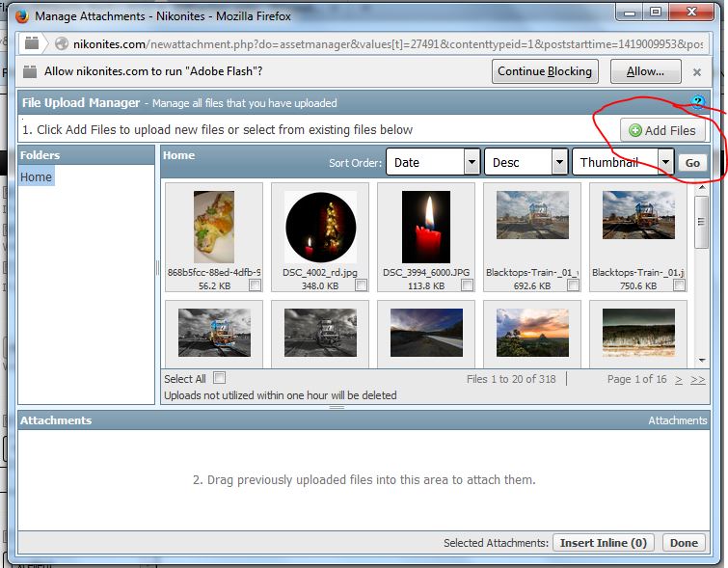This screenshot has width=728, height=568.
Task: Select the Home folder in Folders
Action: (x=37, y=176)
